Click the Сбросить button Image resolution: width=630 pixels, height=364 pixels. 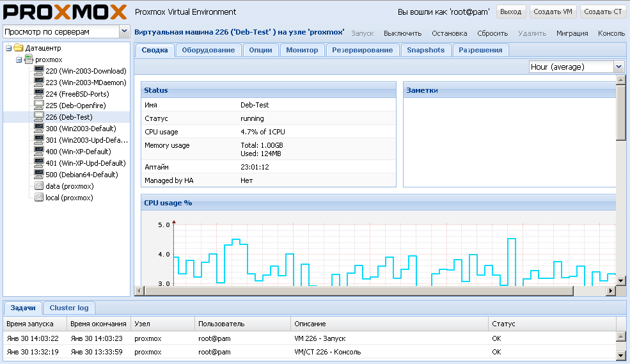pyautogui.click(x=492, y=33)
